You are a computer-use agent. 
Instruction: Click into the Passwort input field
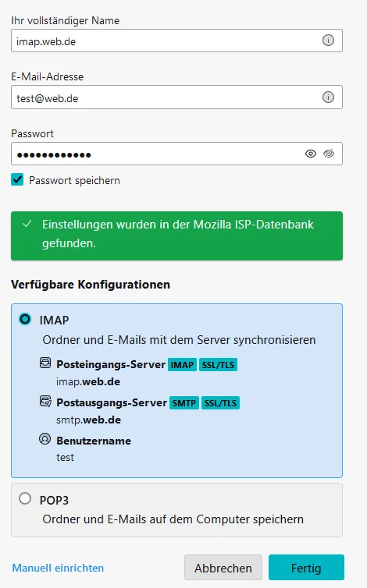[176, 154]
